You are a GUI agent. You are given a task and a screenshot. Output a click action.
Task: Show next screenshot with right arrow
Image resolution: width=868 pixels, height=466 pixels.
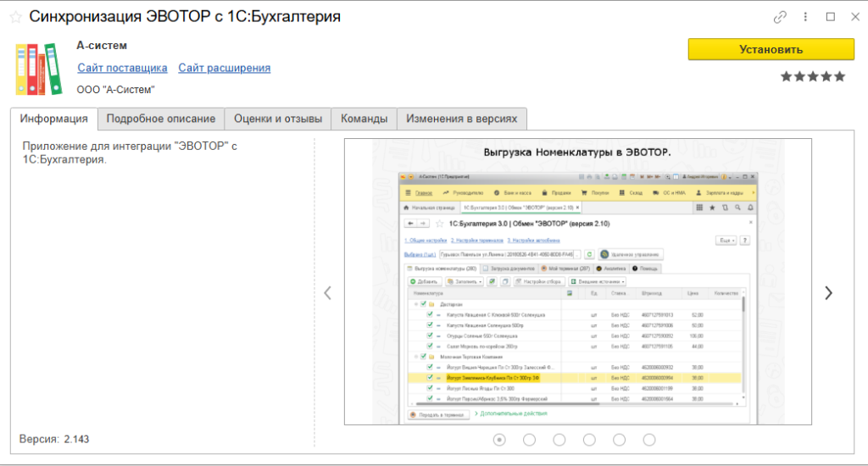(x=828, y=293)
